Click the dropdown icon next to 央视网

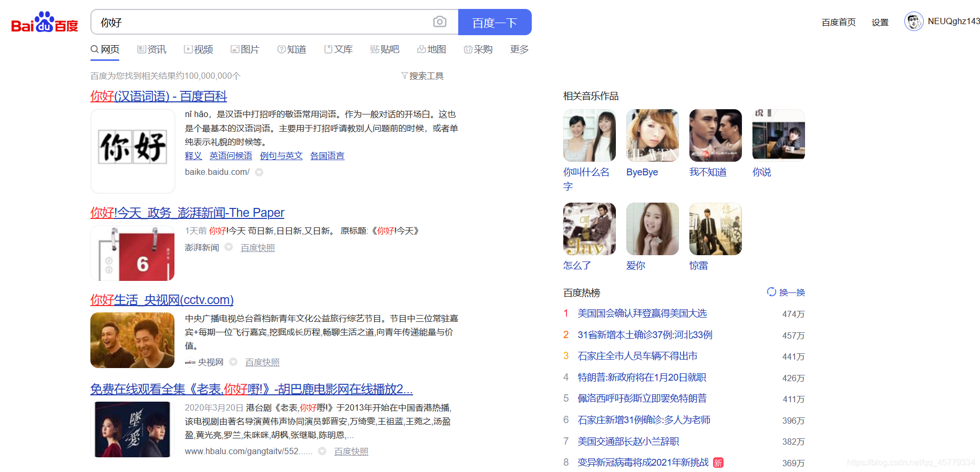click(233, 362)
